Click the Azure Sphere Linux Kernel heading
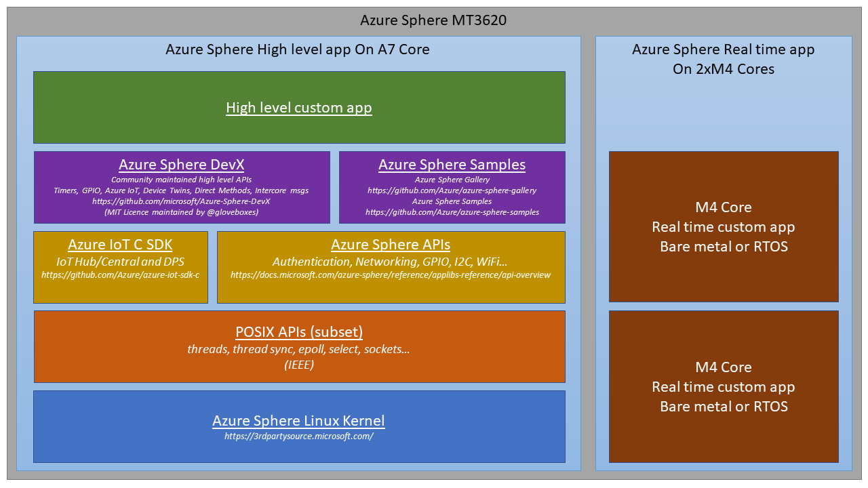 click(299, 420)
